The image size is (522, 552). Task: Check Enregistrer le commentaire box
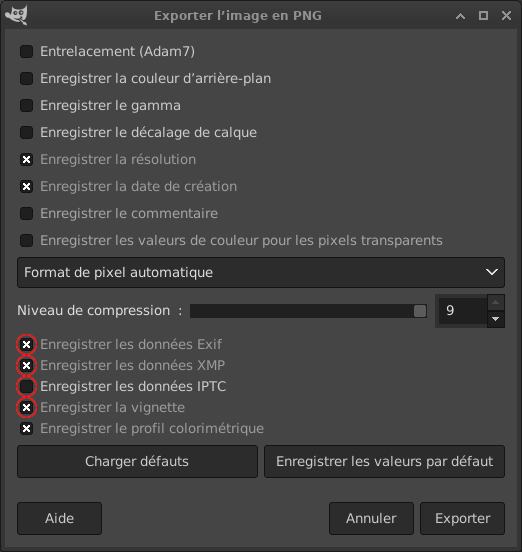[26, 214]
